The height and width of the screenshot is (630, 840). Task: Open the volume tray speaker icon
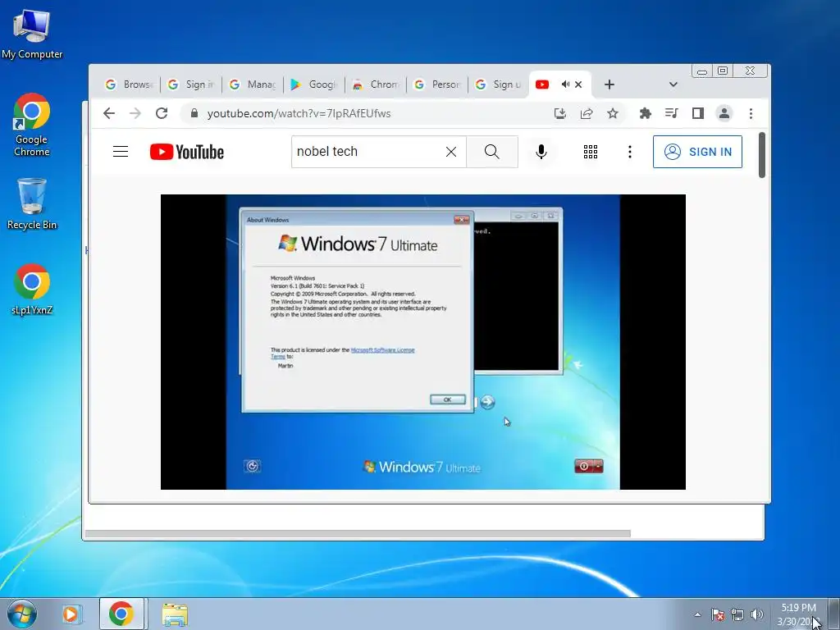pos(756,614)
